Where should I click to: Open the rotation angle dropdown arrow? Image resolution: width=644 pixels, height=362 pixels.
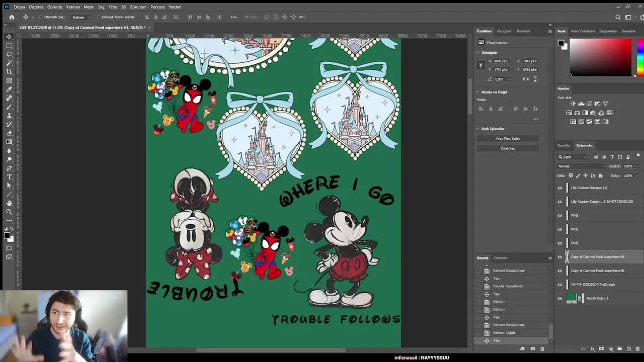(509, 79)
